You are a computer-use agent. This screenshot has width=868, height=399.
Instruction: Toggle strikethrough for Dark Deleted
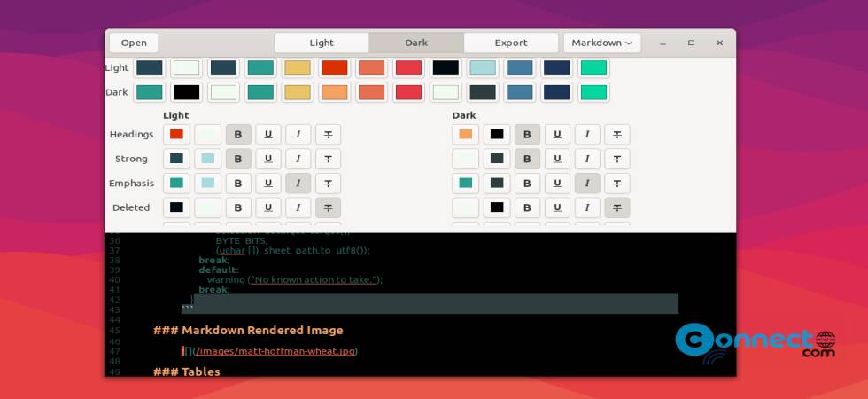(616, 207)
